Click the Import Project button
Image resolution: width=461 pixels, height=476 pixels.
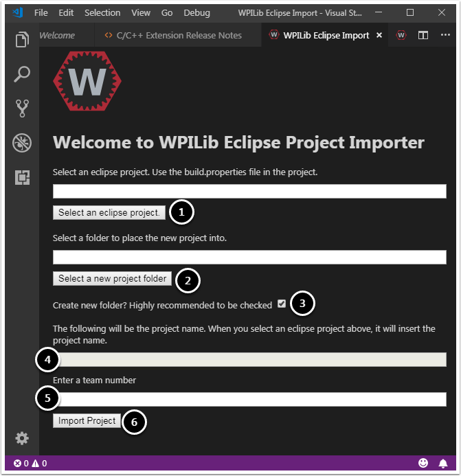point(87,421)
